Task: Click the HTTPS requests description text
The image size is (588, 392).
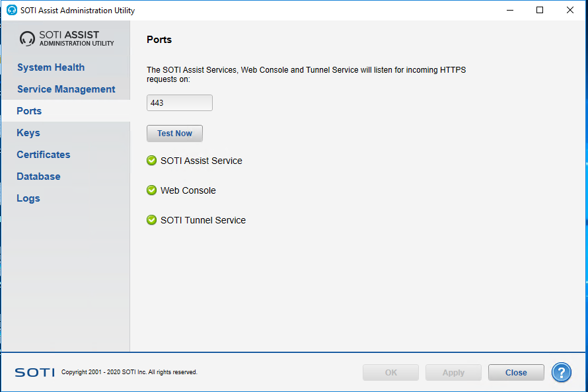Action: pyautogui.click(x=307, y=75)
